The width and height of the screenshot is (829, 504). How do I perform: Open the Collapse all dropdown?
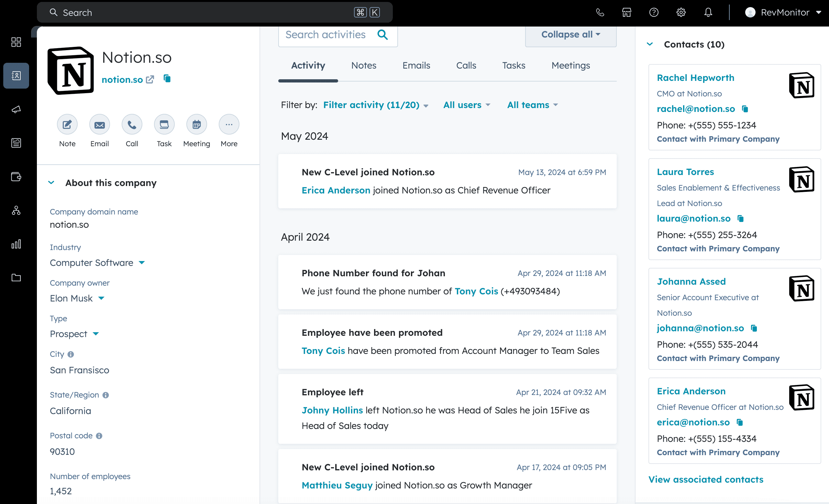click(x=570, y=35)
